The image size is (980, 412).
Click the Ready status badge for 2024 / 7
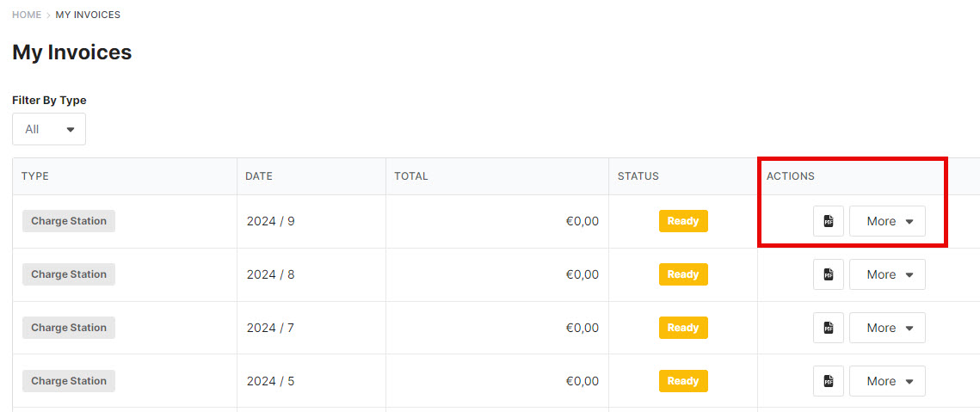[683, 328]
